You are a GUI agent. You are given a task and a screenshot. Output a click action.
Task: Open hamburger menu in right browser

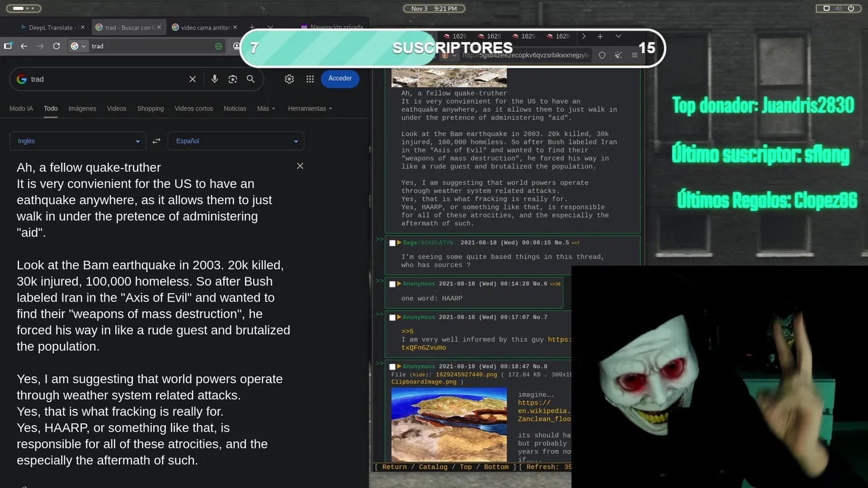(634, 56)
